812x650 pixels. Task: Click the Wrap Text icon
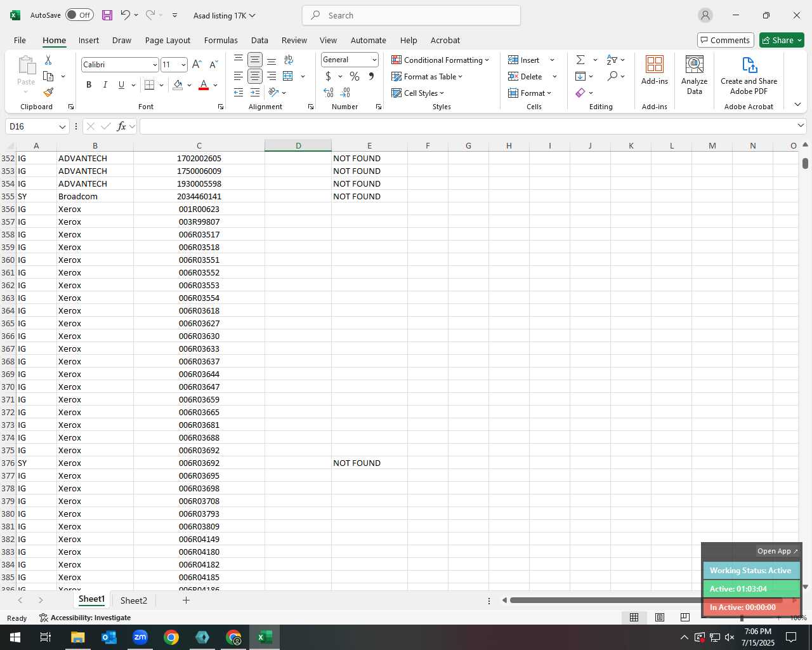pos(289,60)
